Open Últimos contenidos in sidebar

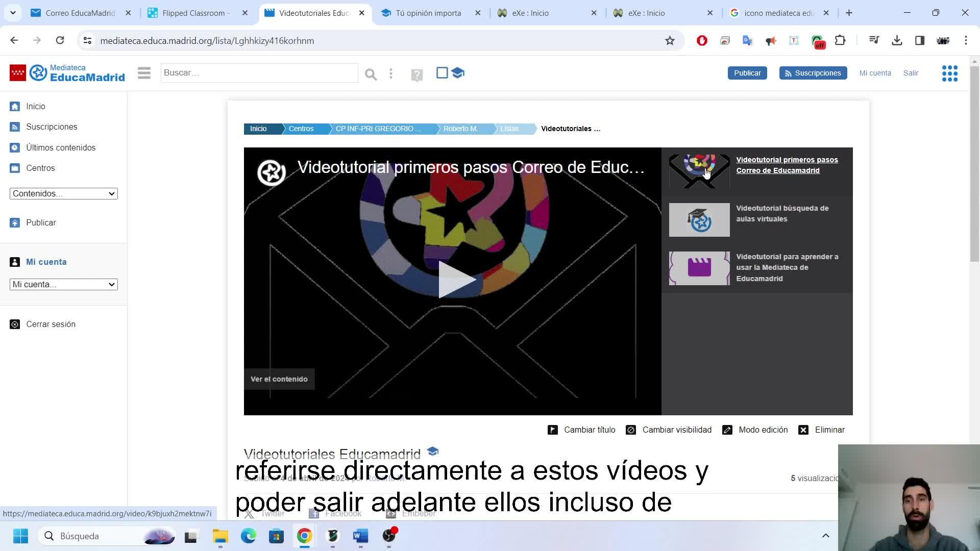pyautogui.click(x=60, y=147)
